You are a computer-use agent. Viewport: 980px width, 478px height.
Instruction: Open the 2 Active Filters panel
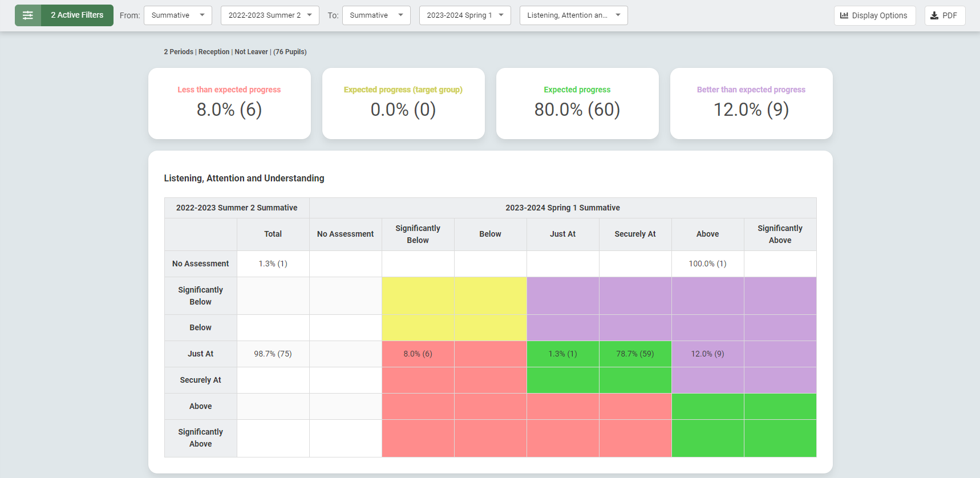pos(77,15)
